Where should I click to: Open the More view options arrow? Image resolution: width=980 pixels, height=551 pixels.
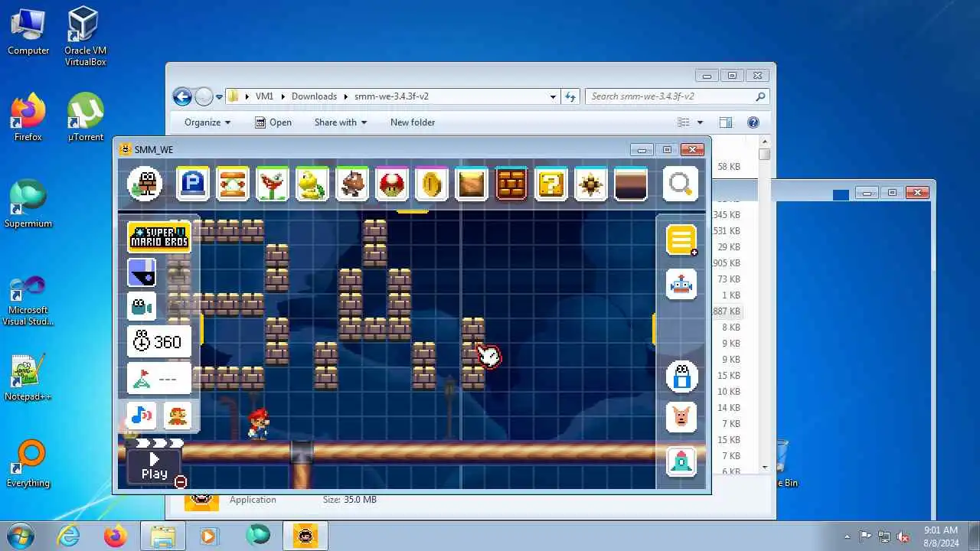click(x=700, y=122)
